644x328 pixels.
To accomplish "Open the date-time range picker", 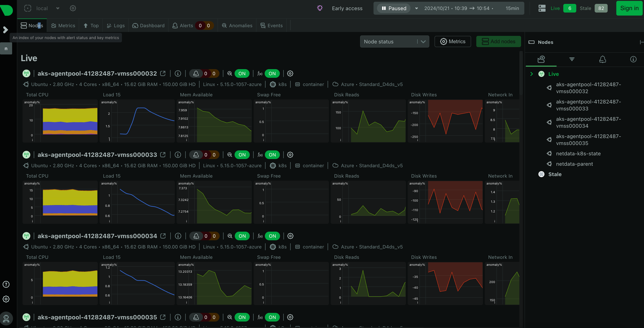I will pyautogui.click(x=471, y=8).
